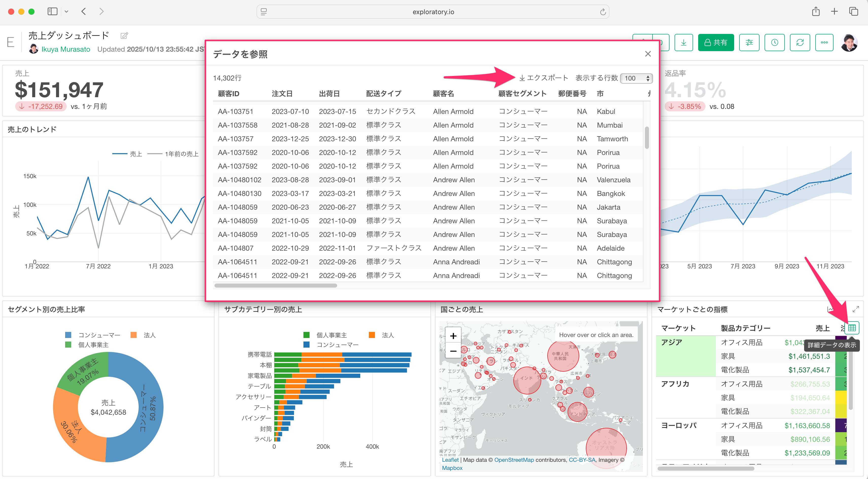This screenshot has height=479, width=868.
Task: Expand Safari sidebar options chevron
Action: tap(66, 11)
